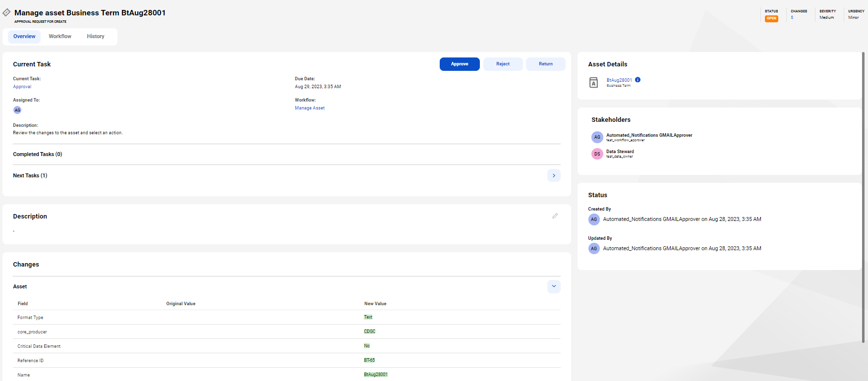868x381 pixels.
Task: Click the new value CDGC
Action: click(370, 331)
